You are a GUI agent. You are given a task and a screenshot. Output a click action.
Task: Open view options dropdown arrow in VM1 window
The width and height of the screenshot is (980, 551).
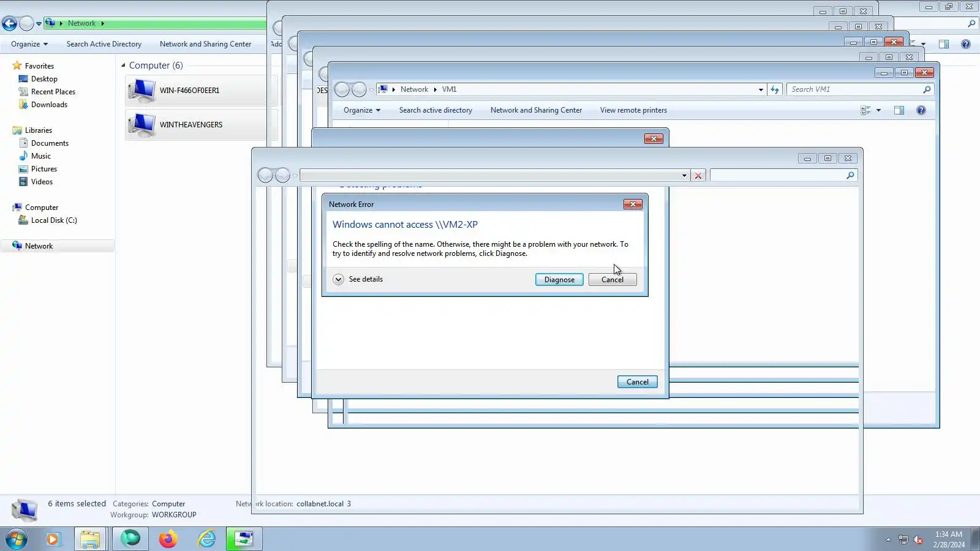[878, 110]
